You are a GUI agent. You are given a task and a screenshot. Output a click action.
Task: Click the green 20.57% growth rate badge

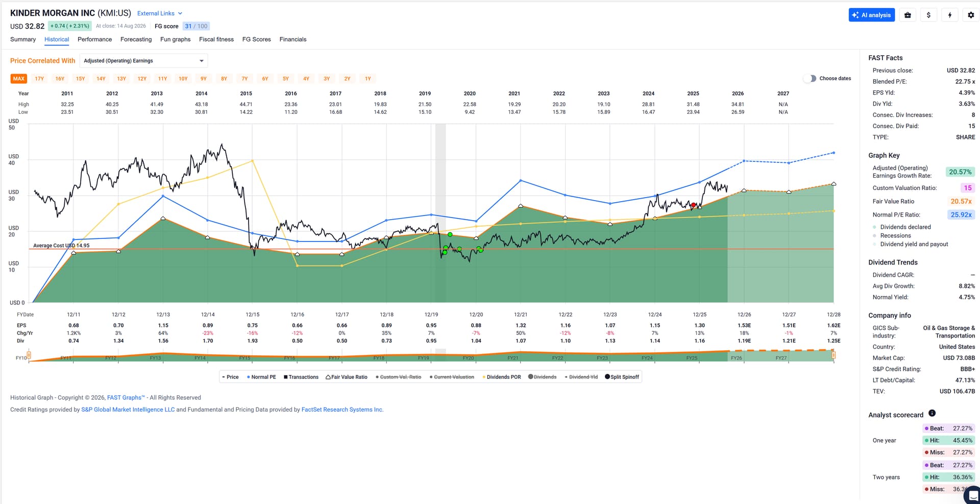[x=960, y=172]
